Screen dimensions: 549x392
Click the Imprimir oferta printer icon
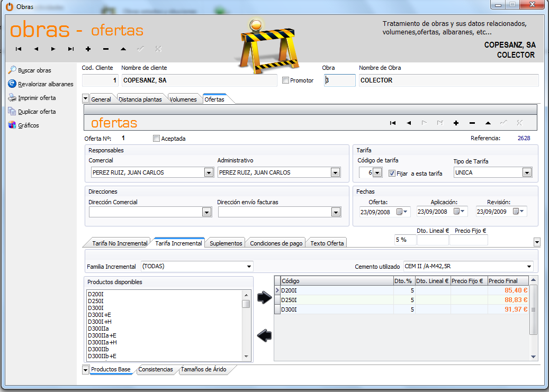coord(12,98)
